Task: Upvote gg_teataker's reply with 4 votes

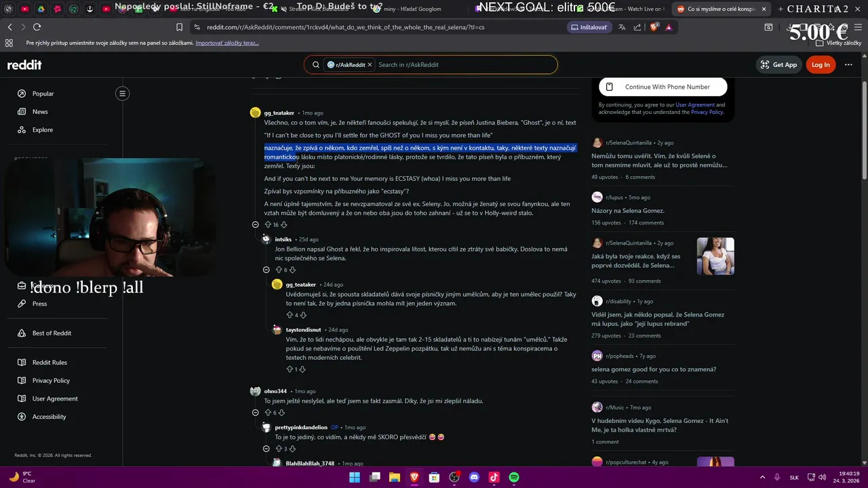Action: coord(290,315)
